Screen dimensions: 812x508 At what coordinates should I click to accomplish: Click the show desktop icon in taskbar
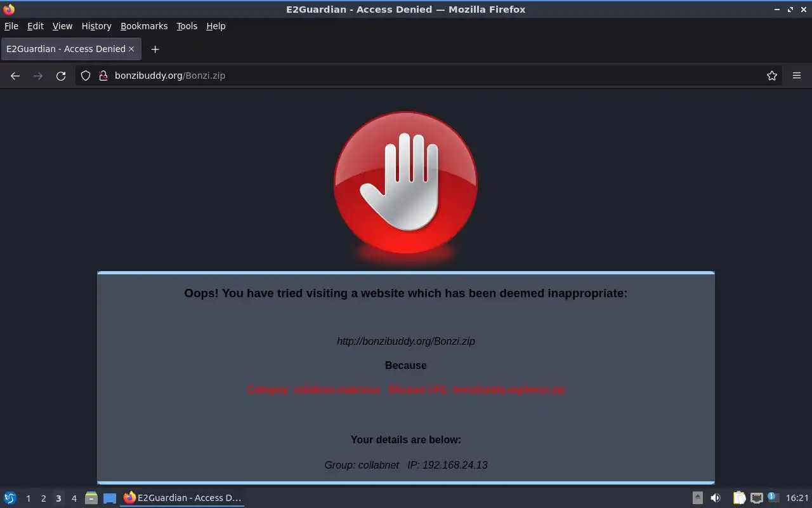tap(110, 498)
